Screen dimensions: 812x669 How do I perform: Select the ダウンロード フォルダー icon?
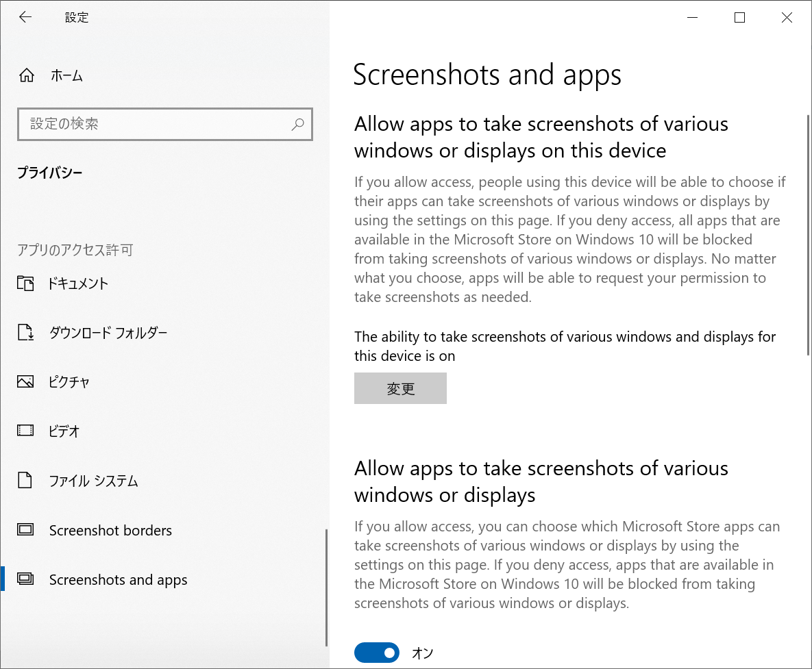(25, 332)
